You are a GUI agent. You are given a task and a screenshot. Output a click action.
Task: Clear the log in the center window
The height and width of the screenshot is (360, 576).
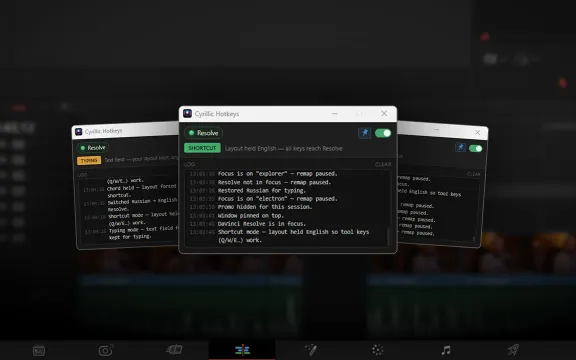[383, 164]
